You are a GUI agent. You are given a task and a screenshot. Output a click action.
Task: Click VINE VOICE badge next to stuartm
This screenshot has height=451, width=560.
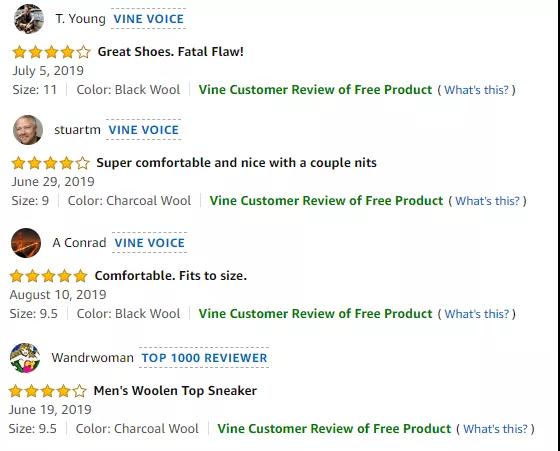(144, 130)
